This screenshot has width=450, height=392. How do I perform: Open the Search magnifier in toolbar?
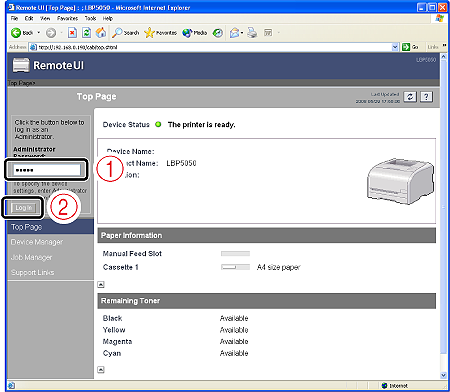(117, 33)
